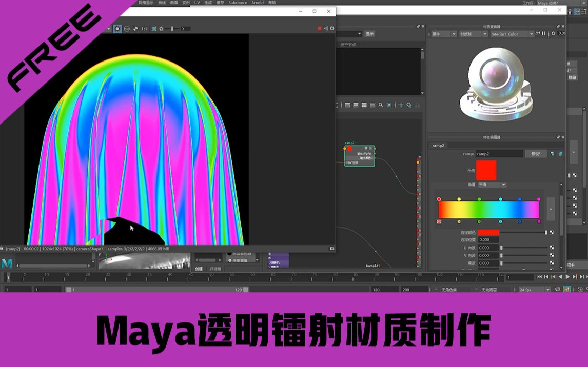Select the blue ramp handle circle
588x367 pixels.
click(x=520, y=199)
